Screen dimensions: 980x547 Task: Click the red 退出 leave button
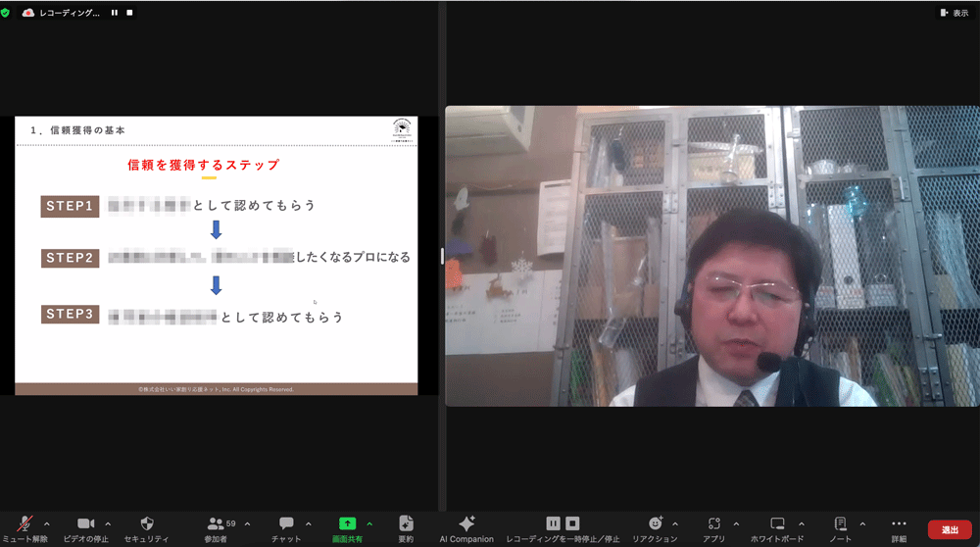pyautogui.click(x=950, y=529)
